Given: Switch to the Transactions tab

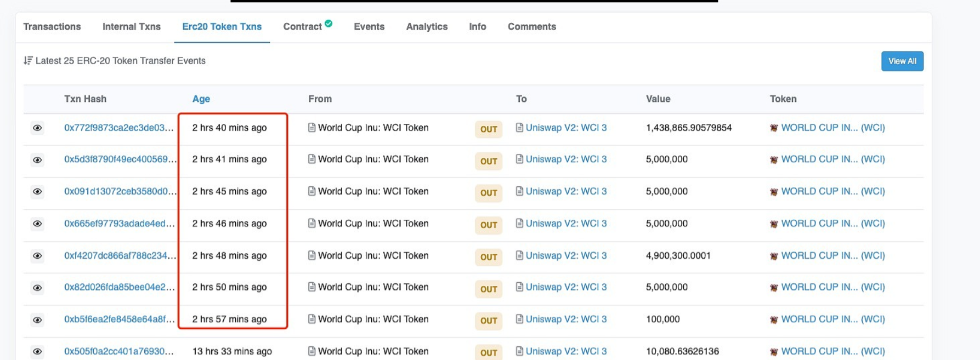Looking at the screenshot, I should [x=52, y=27].
